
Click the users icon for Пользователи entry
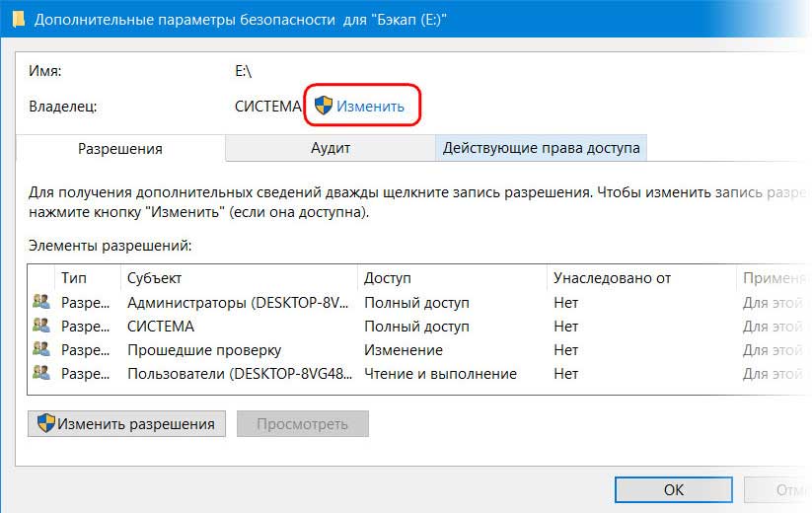point(40,374)
